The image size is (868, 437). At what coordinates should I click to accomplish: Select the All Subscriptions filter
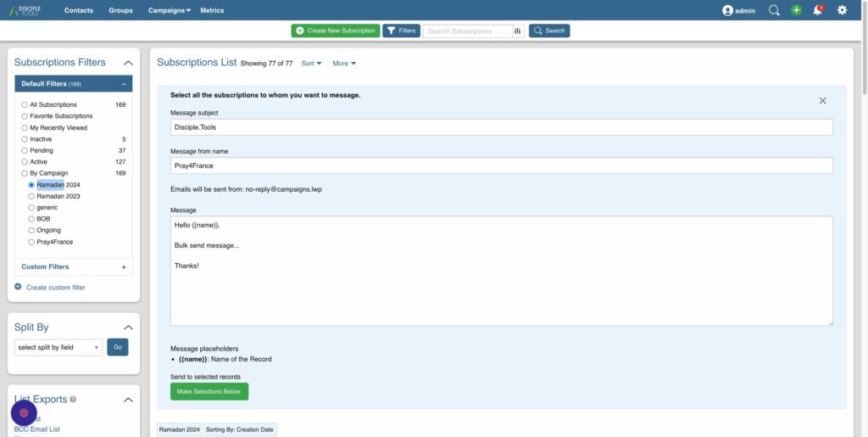25,105
